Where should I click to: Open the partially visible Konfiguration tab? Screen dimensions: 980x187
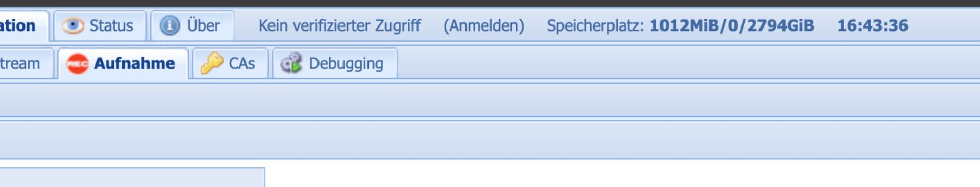point(18,25)
